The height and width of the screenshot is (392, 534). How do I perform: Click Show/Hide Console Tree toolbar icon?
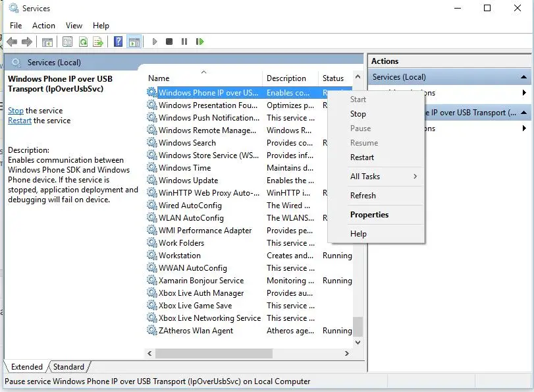[x=47, y=42]
